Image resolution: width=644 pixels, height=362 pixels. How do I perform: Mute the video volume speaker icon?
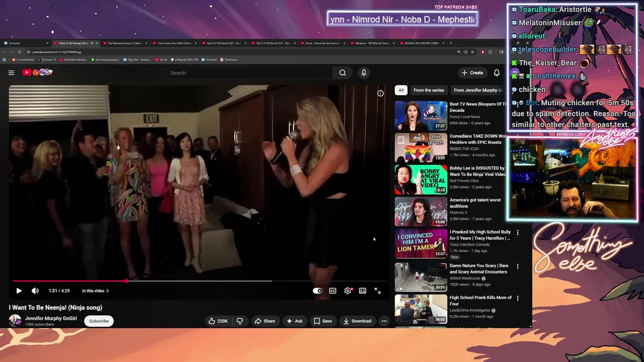pos(35,291)
